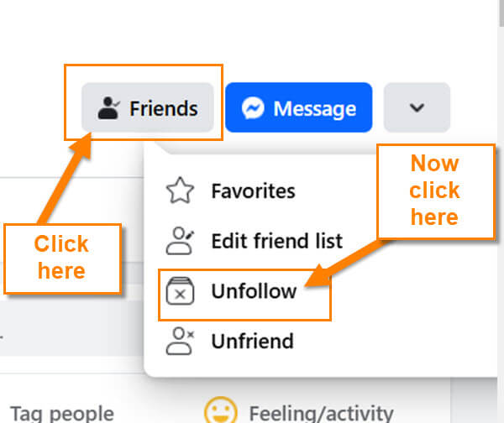The height and width of the screenshot is (423, 504).
Task: Select Favorites from the menu
Action: tap(253, 191)
